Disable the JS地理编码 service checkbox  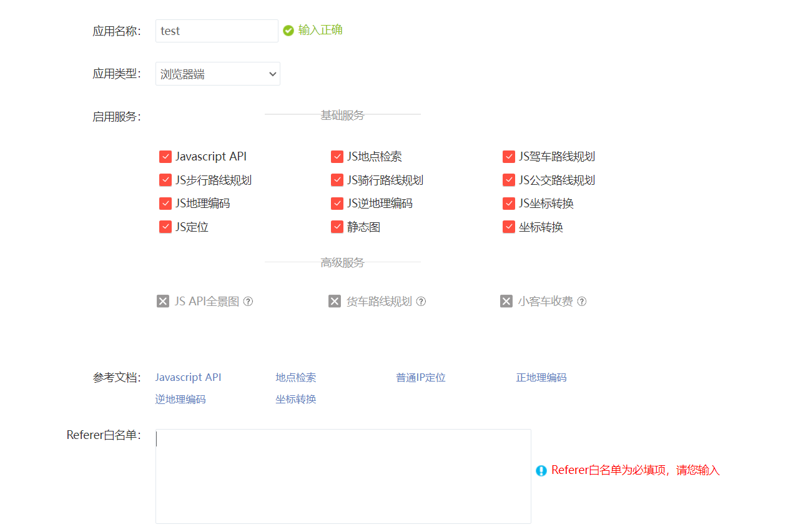pos(165,204)
